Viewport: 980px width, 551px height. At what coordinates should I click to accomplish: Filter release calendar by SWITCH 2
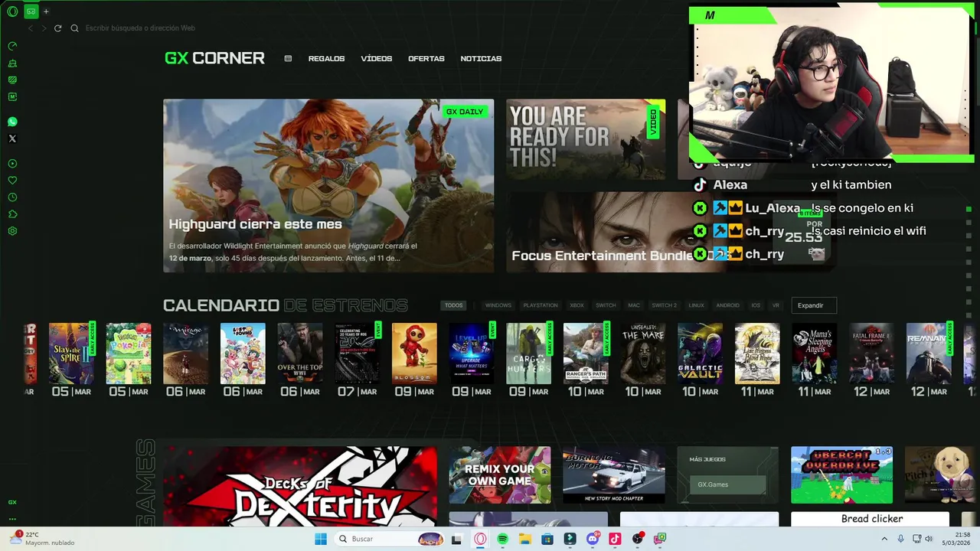click(664, 305)
